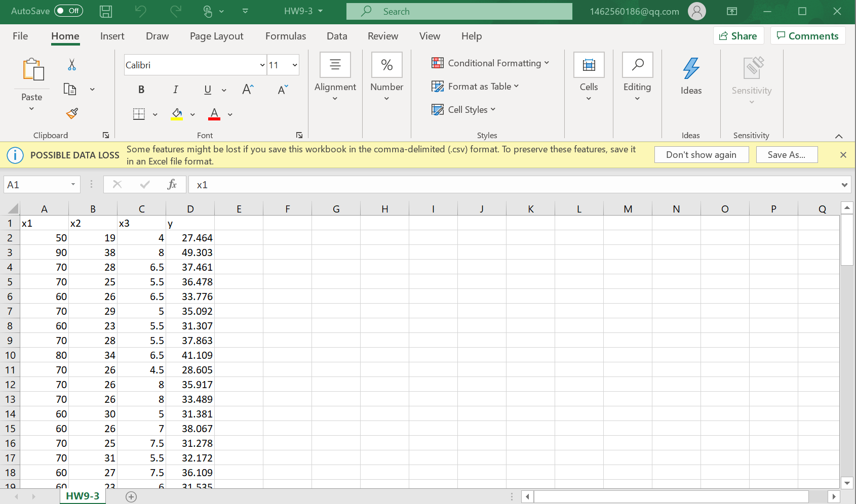Click the Cut scissors icon
Image resolution: width=856 pixels, height=504 pixels.
click(72, 65)
